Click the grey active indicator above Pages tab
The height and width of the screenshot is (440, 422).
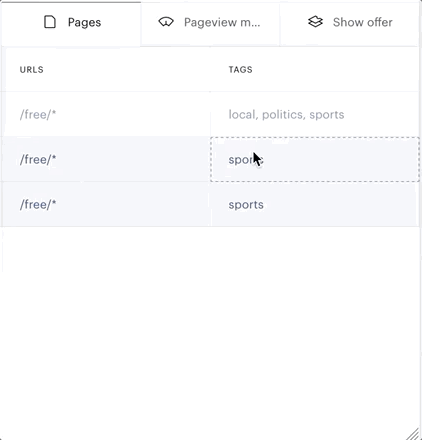(x=71, y=2)
